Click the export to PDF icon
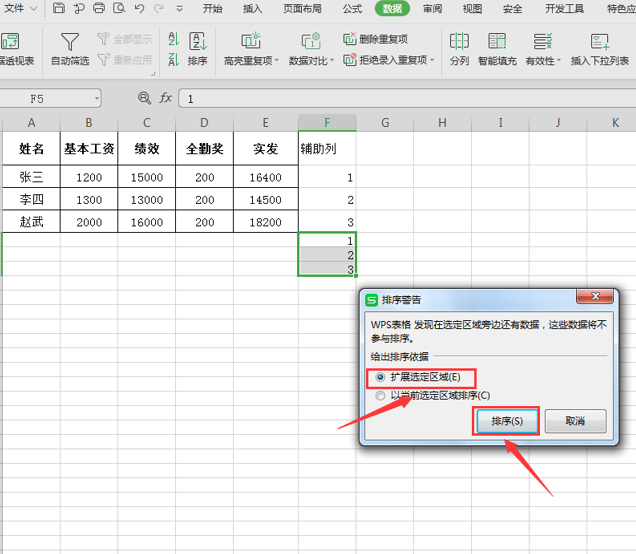 [79, 8]
